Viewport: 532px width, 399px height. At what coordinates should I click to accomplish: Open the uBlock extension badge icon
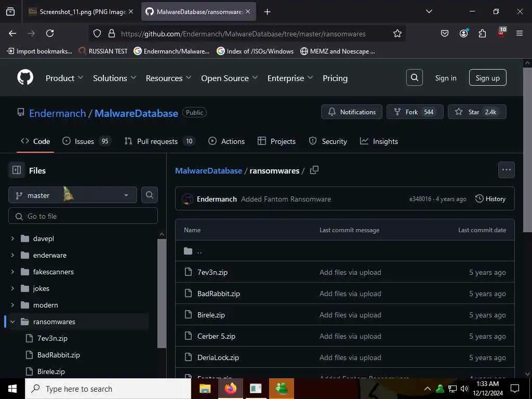point(501,33)
